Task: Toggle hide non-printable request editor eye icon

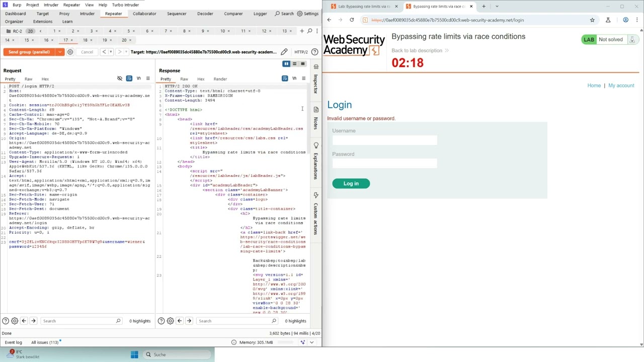Action: (x=120, y=78)
